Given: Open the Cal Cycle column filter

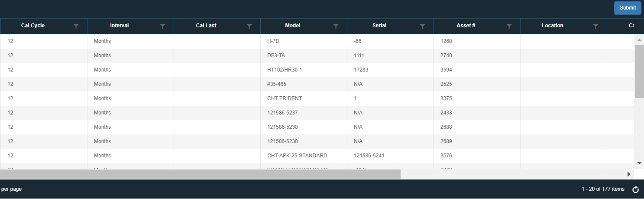Looking at the screenshot, I should pos(76,26).
